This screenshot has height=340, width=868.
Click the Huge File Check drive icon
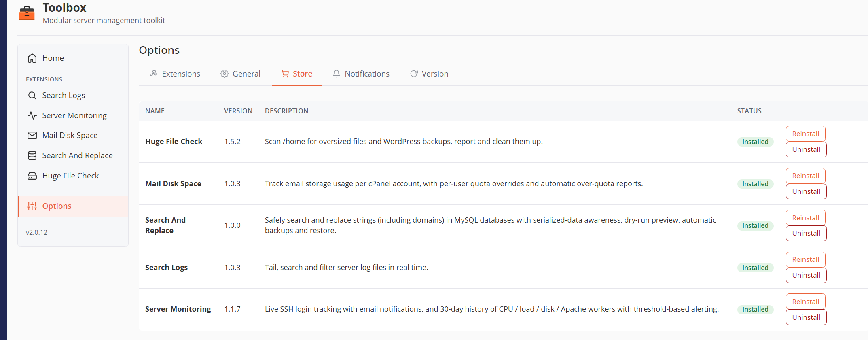coord(32,176)
